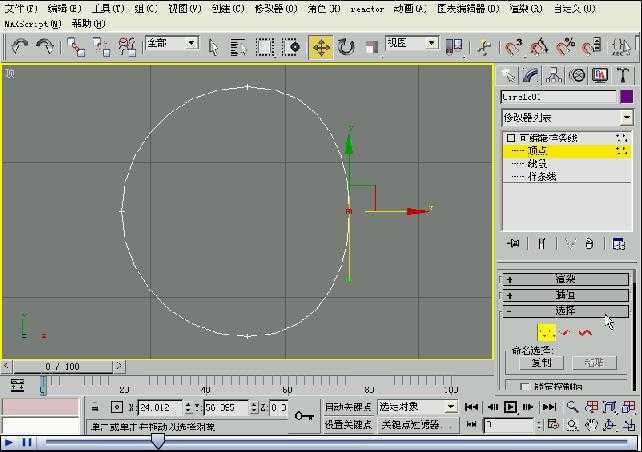This screenshot has width=642, height=452.
Task: Click the Select and Manipulate icon
Action: coord(484,47)
